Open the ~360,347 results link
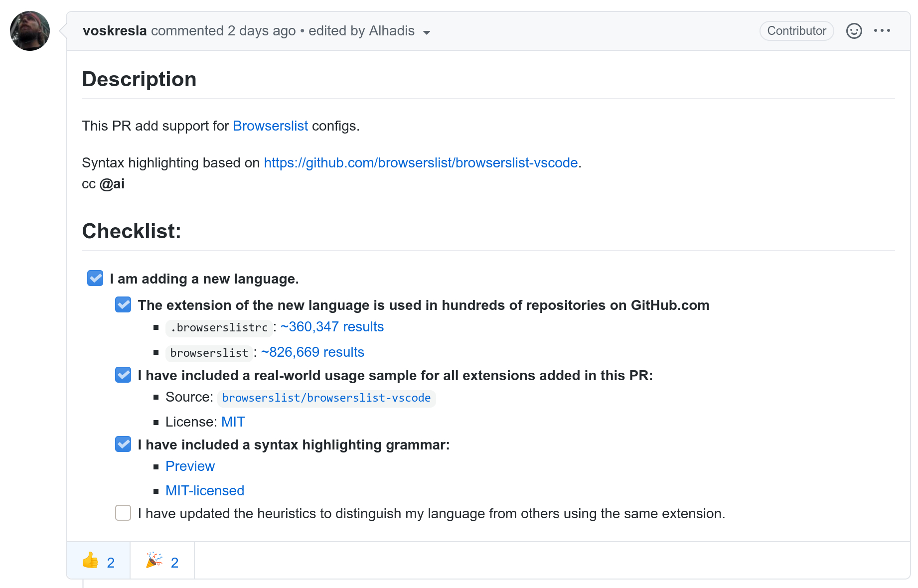The width and height of the screenshot is (918, 588). [x=332, y=327]
